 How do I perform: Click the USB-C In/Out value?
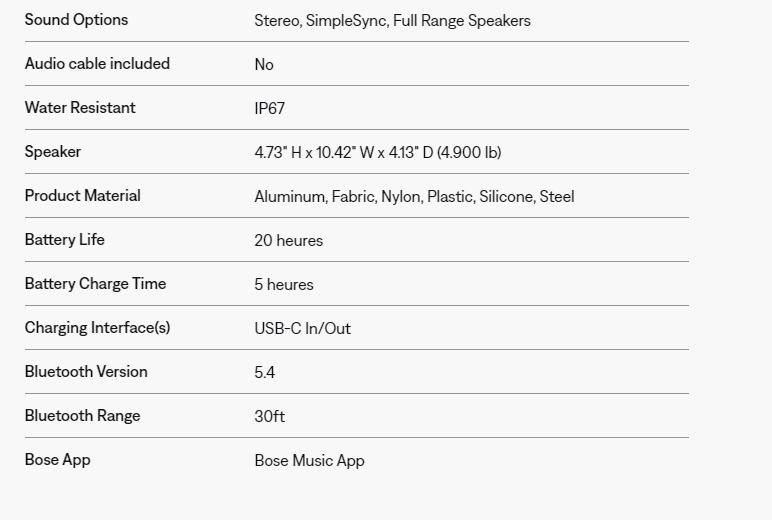pyautogui.click(x=302, y=329)
